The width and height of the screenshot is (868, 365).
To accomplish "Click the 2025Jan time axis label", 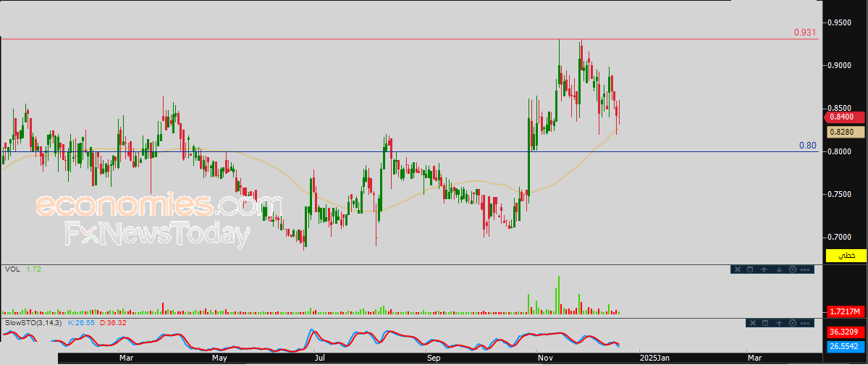I will 655,358.
